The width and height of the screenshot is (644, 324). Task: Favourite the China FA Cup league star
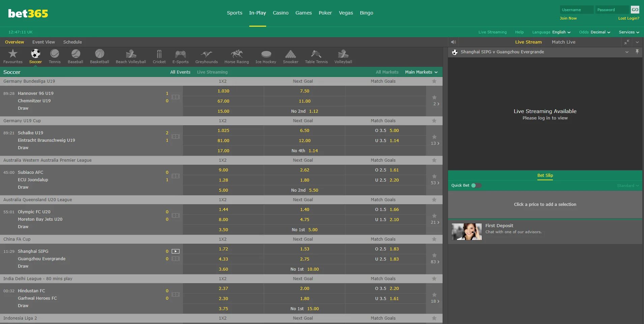[434, 239]
